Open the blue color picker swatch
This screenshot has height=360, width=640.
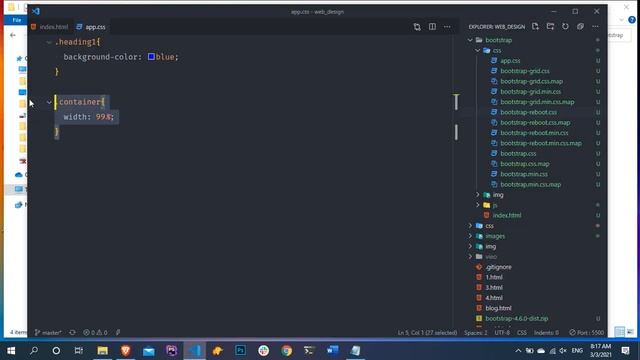tap(151, 57)
